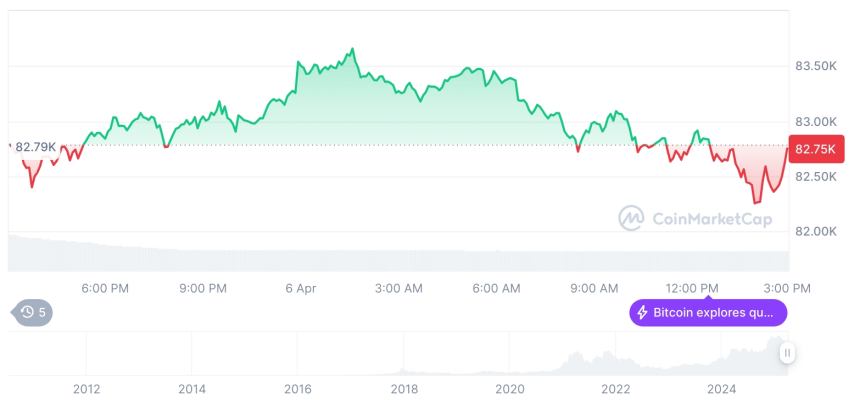The image size is (860, 401).
Task: Click the lightning bolt icon on the purple tag
Action: 642,313
